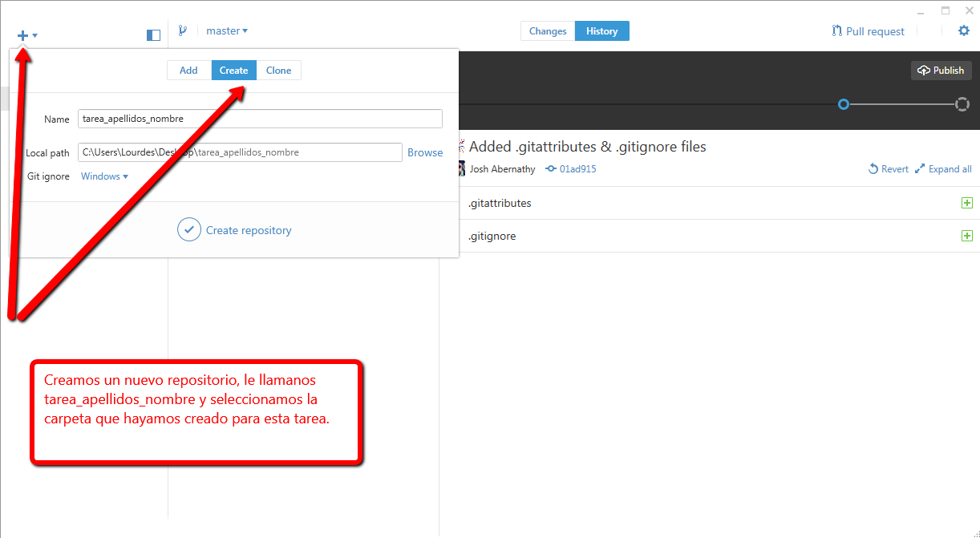Open the .gitignore file row

[718, 236]
